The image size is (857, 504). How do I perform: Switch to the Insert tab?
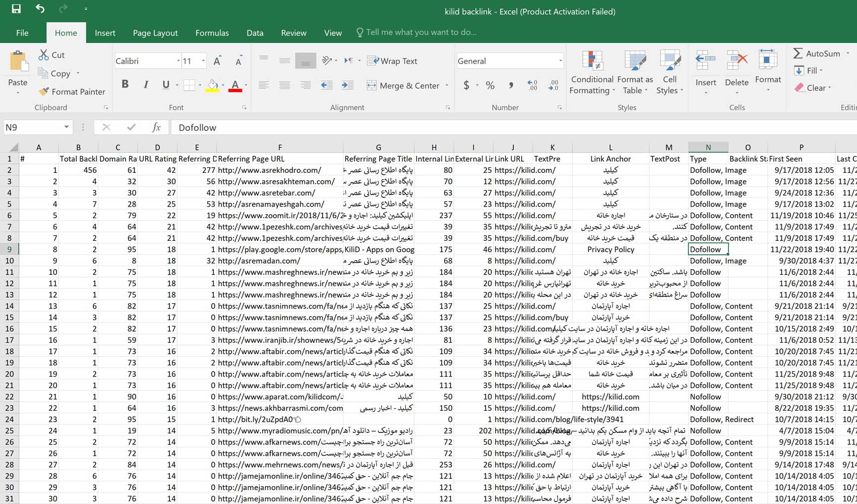pyautogui.click(x=105, y=33)
